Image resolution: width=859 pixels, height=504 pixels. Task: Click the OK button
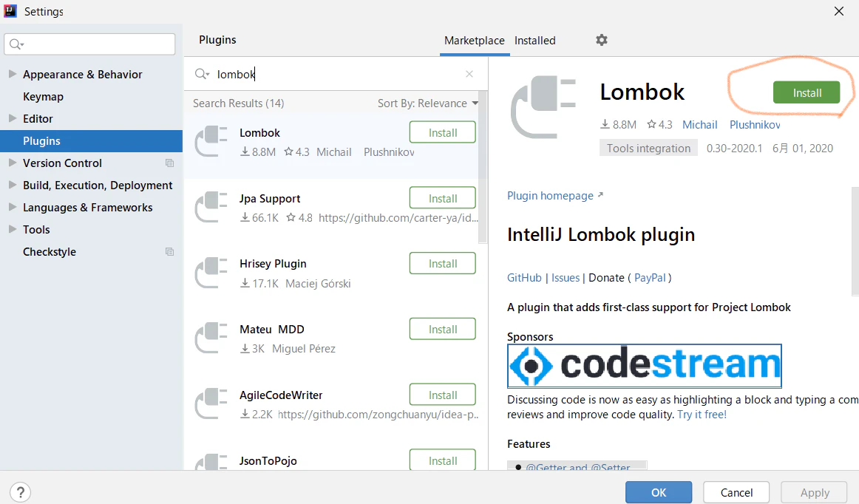click(x=659, y=492)
